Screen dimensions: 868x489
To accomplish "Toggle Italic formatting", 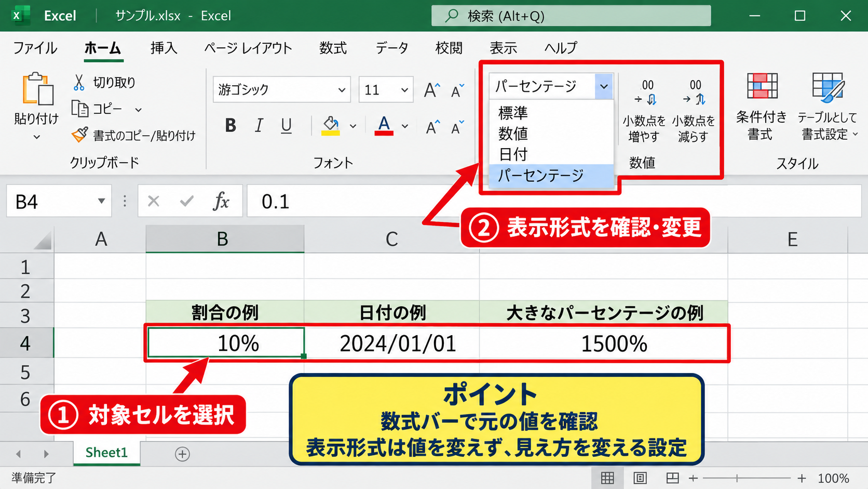I will tap(259, 125).
